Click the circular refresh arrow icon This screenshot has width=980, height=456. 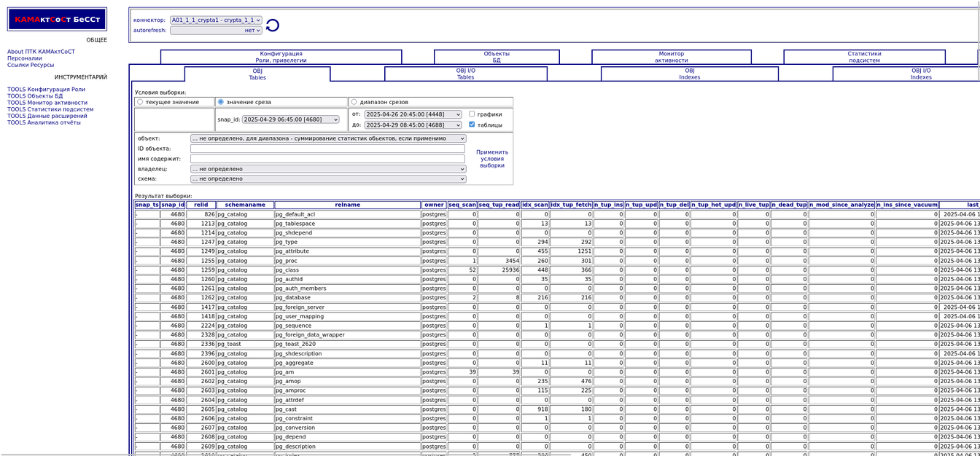[273, 25]
